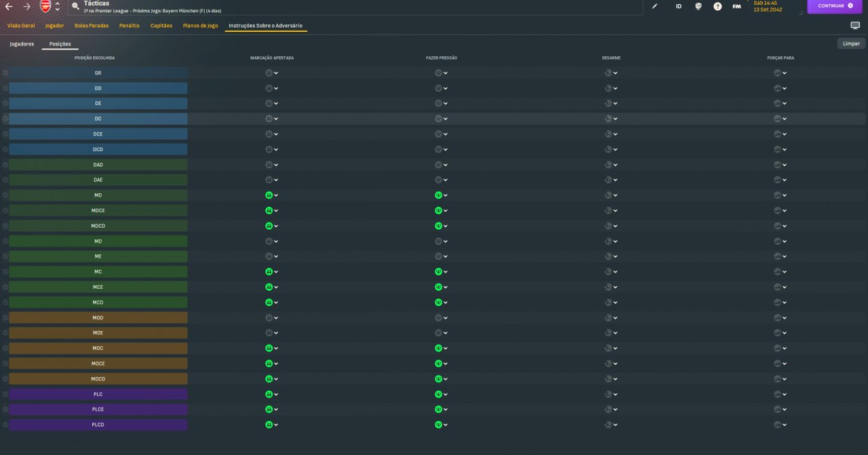Switch to the Bolas Paradas tab
The height and width of the screenshot is (455, 868).
92,26
